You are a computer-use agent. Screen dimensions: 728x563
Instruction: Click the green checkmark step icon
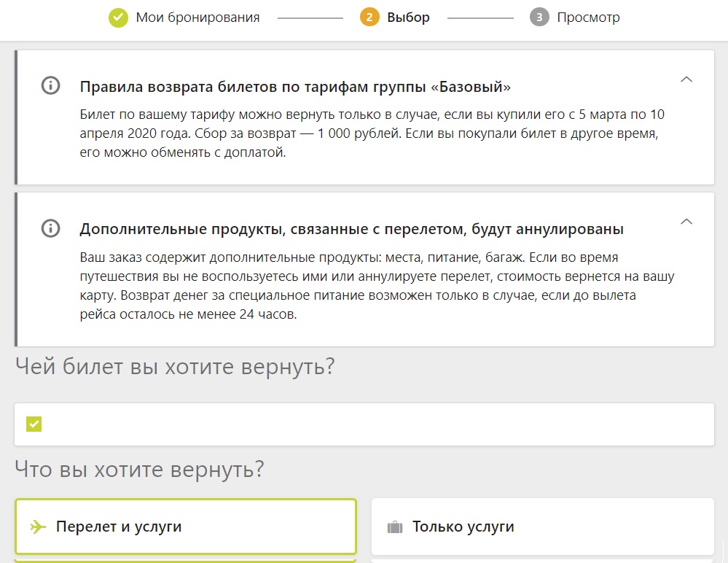tap(118, 18)
